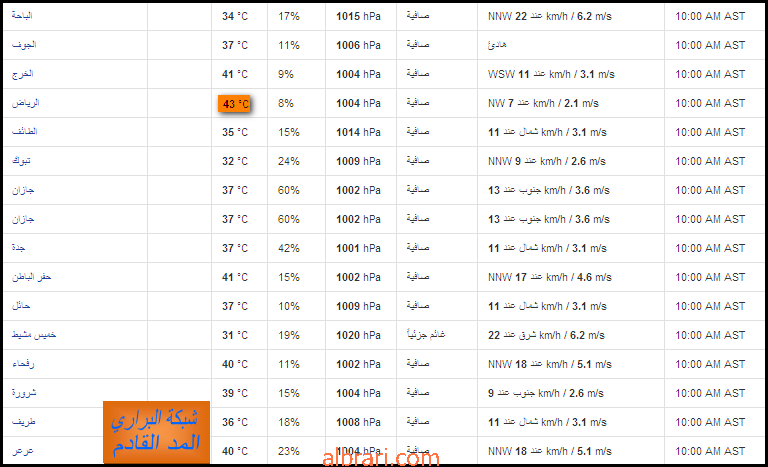Open the الرياض city link
Screen dimensions: 768x467
pyautogui.click(x=25, y=102)
